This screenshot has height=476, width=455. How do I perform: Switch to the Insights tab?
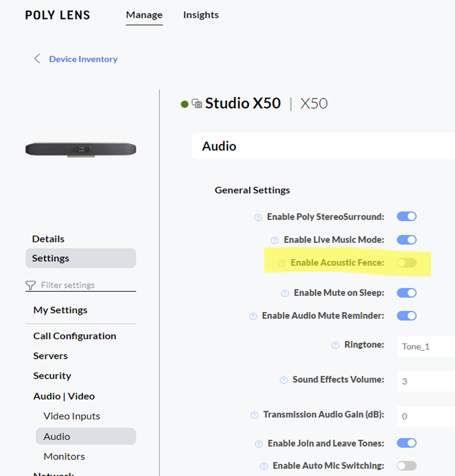(201, 15)
